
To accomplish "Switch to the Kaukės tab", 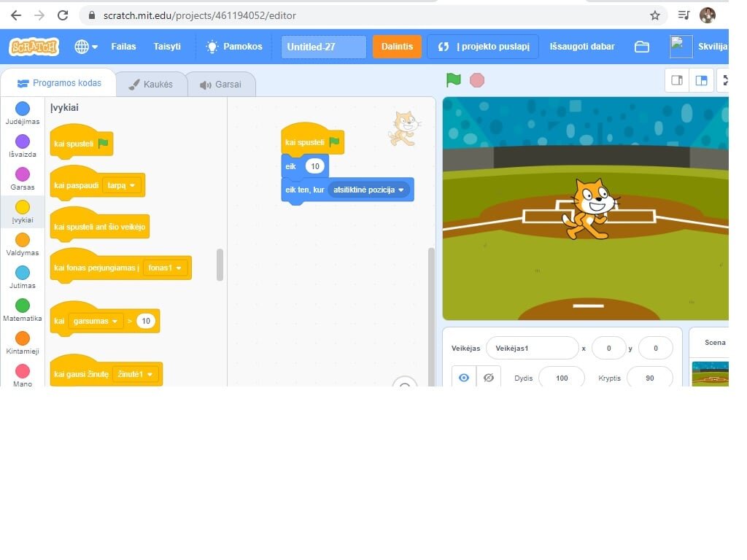I will [152, 85].
